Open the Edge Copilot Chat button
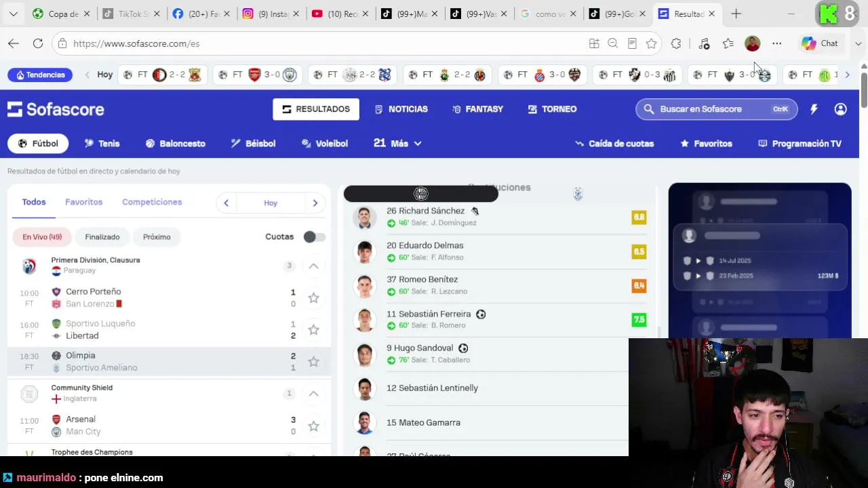Viewport: 868px width, 488px height. [820, 43]
